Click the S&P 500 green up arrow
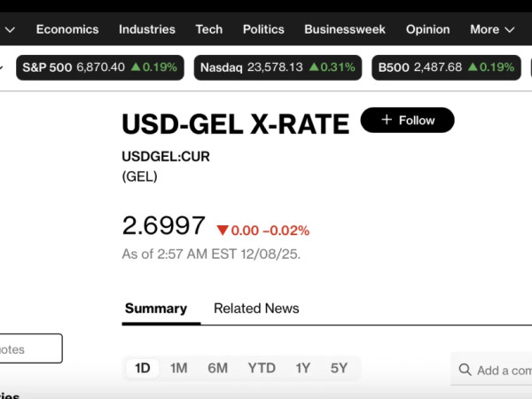The width and height of the screenshot is (532, 399). (x=136, y=66)
